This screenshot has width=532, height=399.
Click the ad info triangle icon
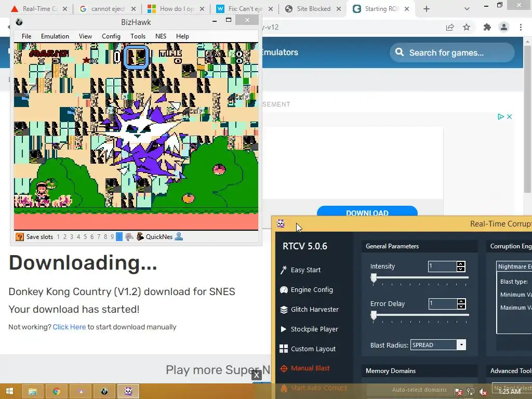(x=500, y=117)
